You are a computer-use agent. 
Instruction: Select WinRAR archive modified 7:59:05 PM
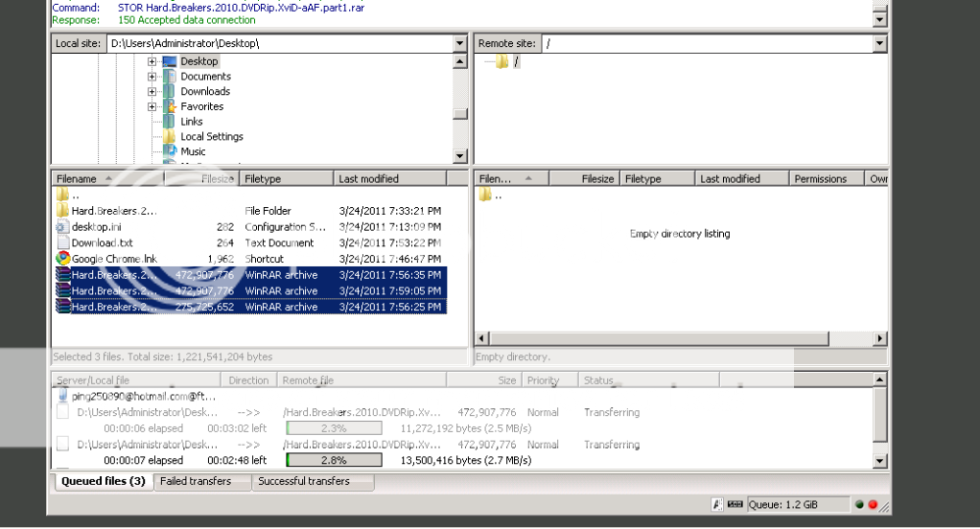click(251, 291)
